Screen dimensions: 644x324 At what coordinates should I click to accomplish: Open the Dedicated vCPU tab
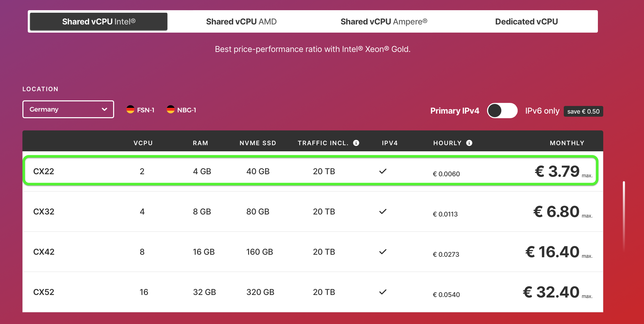point(526,22)
